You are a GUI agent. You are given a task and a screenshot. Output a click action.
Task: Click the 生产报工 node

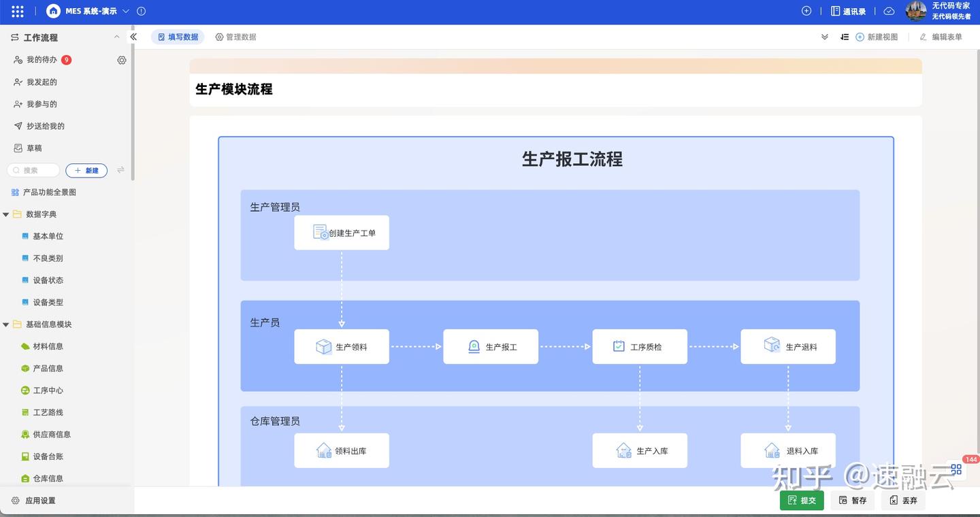(x=490, y=346)
